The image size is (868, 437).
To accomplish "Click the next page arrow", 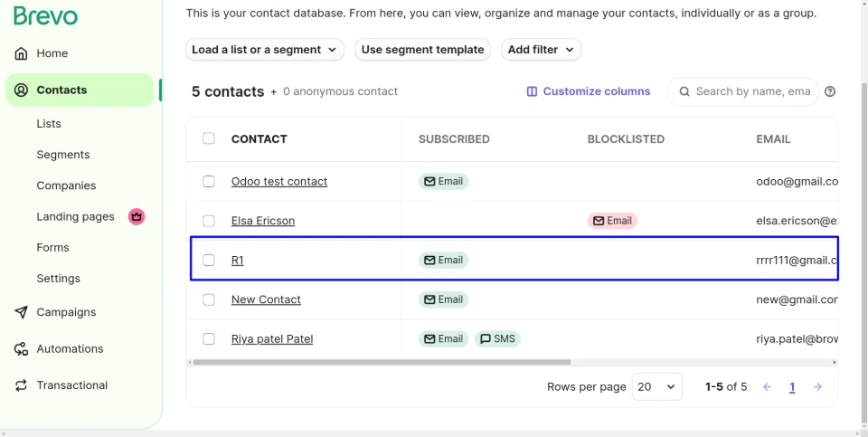I will coord(817,387).
